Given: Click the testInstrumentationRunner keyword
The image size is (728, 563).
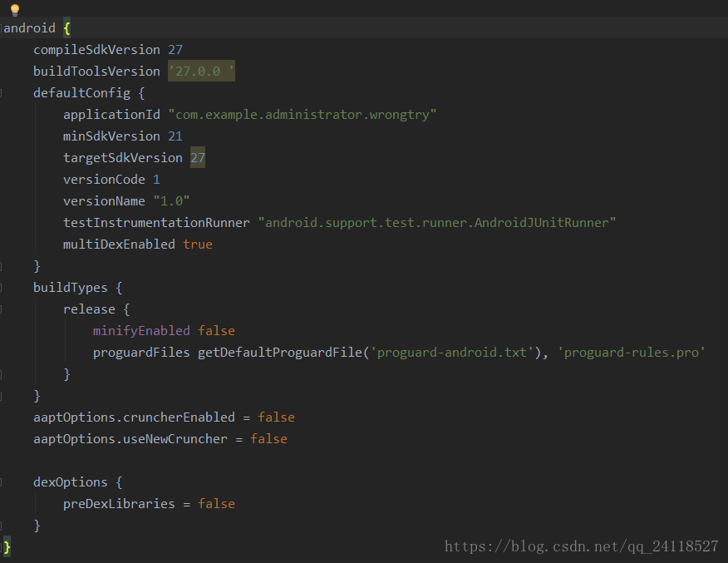Looking at the screenshot, I should pyautogui.click(x=156, y=223).
